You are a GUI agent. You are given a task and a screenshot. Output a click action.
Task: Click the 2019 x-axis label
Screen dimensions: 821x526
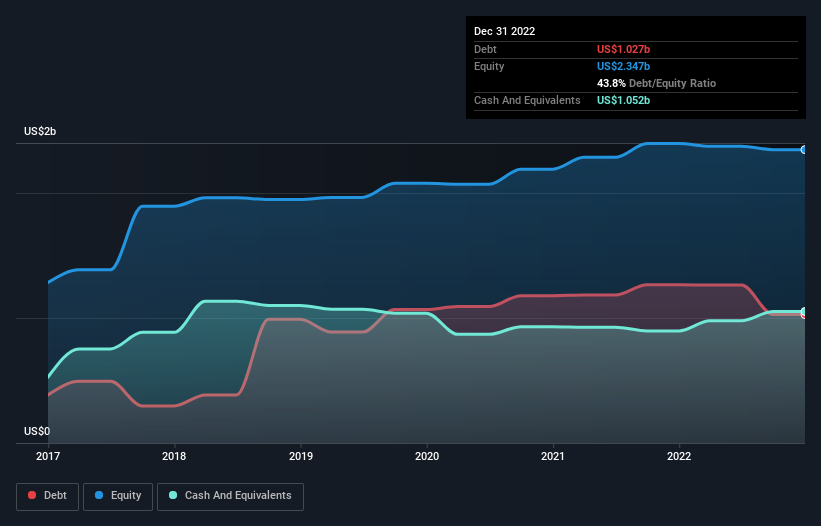point(301,456)
